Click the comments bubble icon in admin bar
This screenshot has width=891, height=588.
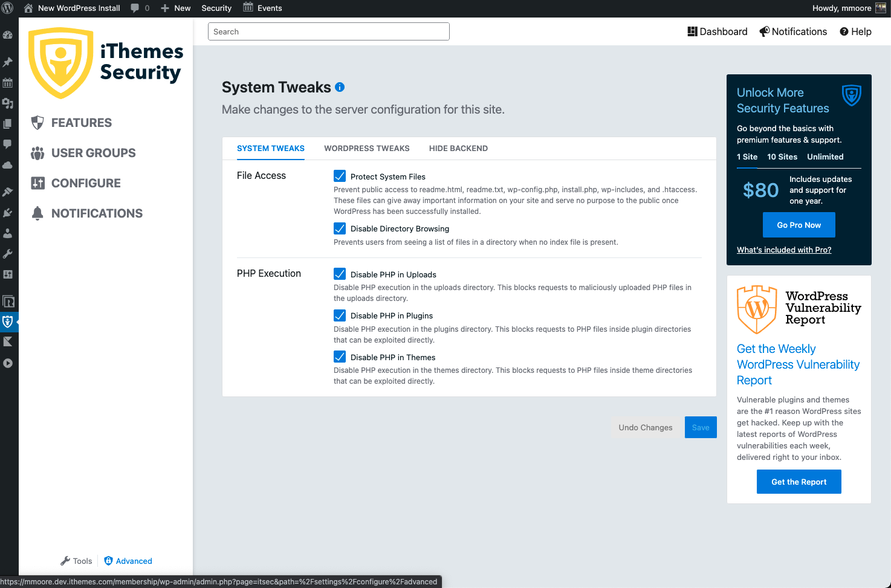(135, 8)
